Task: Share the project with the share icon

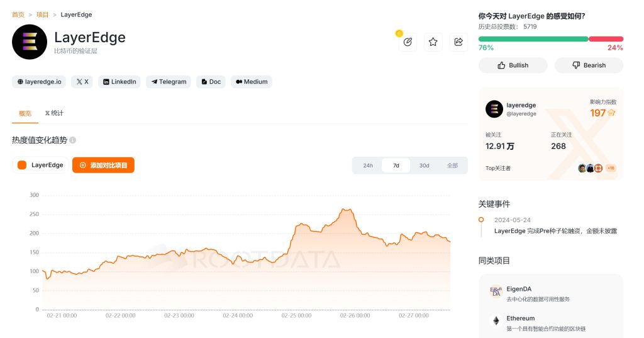Action: pyautogui.click(x=458, y=42)
